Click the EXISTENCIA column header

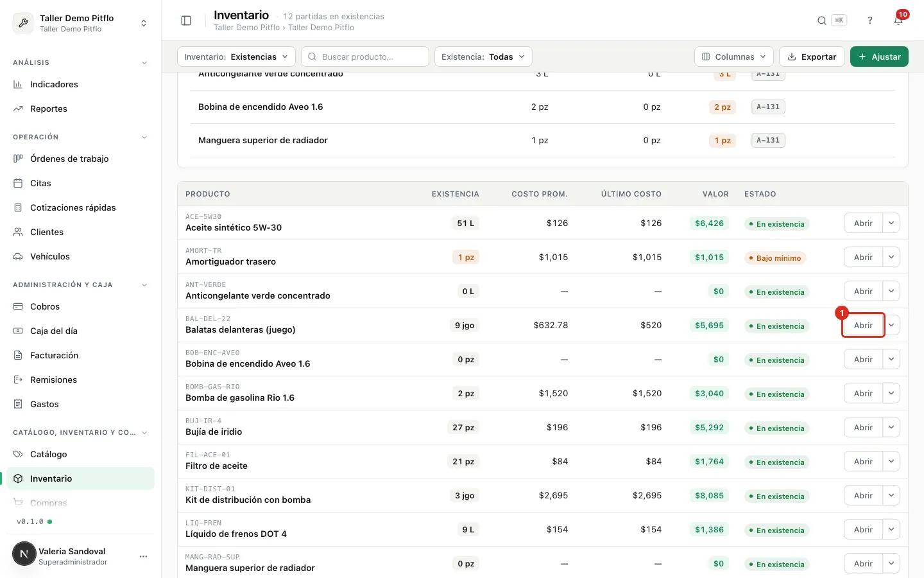455,194
